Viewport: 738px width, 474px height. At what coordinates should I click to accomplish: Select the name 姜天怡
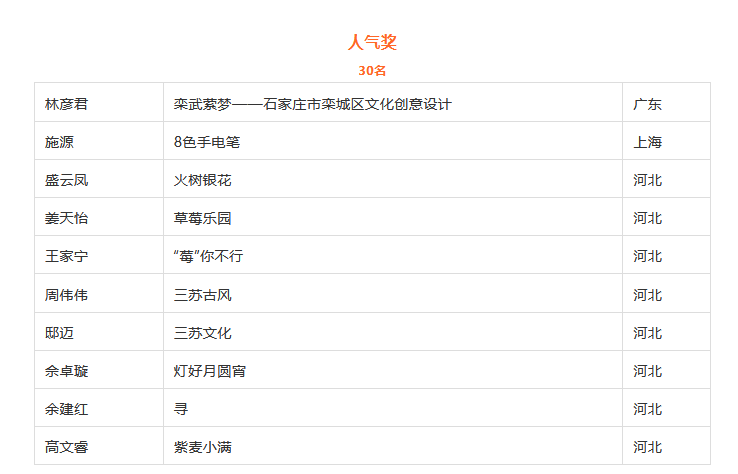click(x=66, y=218)
